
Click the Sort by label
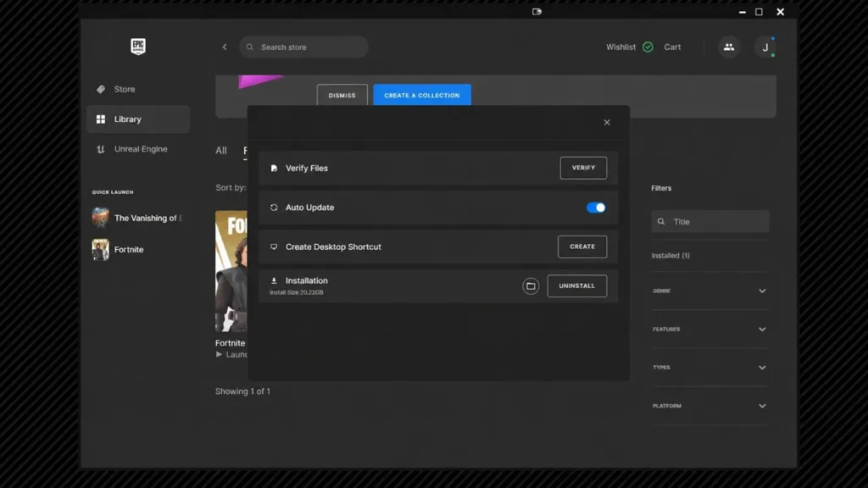point(231,187)
